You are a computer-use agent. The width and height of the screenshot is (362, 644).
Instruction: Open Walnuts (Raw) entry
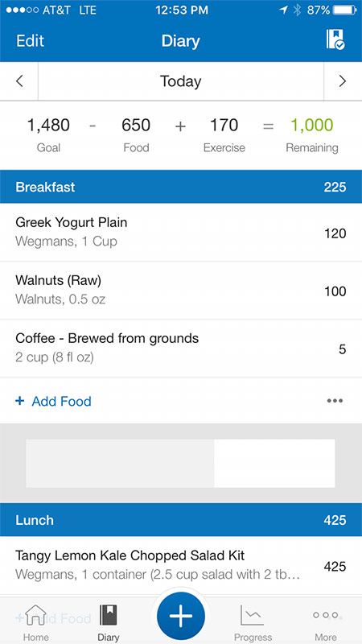181,291
